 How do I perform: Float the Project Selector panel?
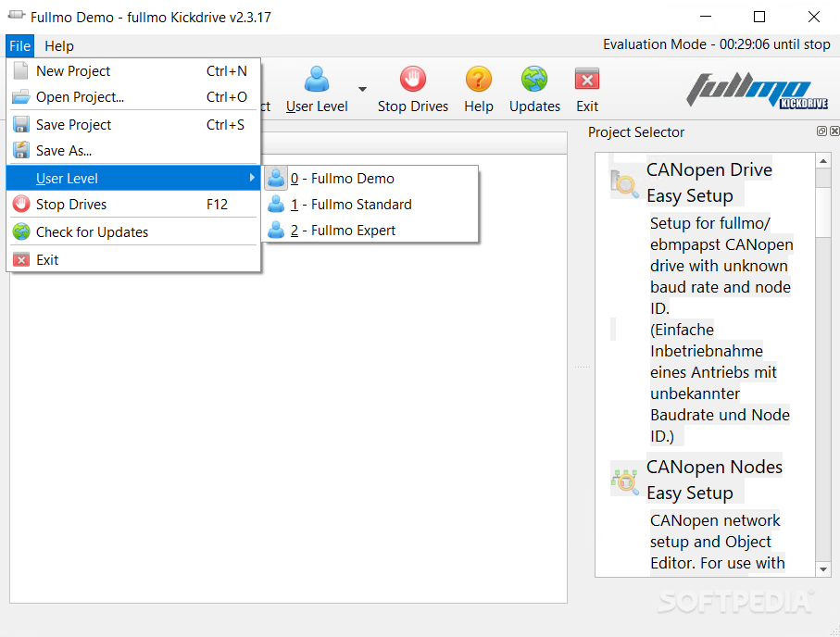click(x=821, y=131)
